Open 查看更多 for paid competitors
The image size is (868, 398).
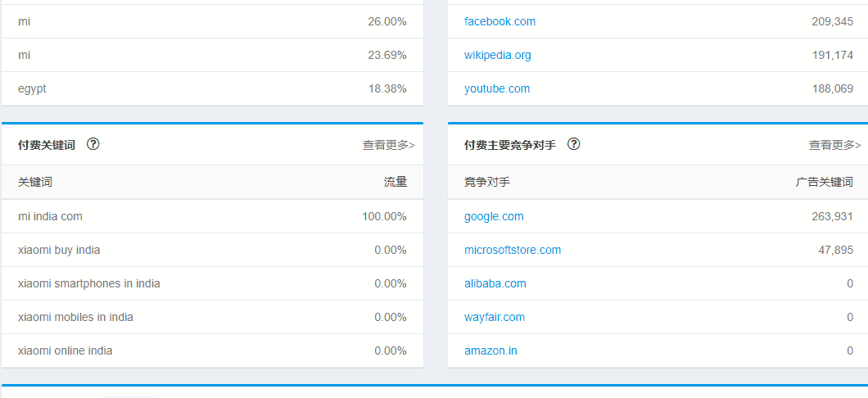(x=834, y=145)
